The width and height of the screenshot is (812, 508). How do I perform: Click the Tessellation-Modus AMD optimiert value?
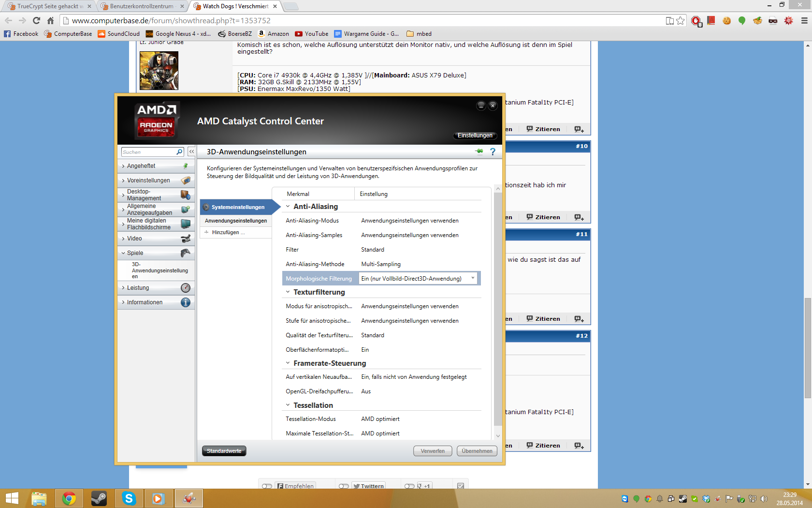point(380,419)
